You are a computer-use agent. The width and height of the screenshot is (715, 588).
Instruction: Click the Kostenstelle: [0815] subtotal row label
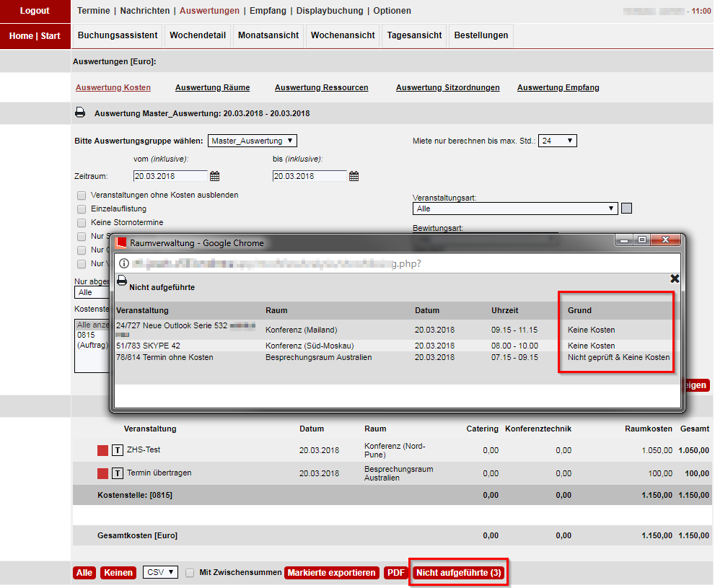pyautogui.click(x=135, y=495)
